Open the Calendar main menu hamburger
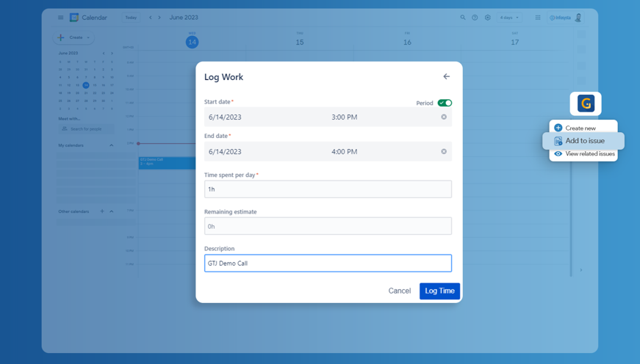The width and height of the screenshot is (640, 364). (x=60, y=18)
